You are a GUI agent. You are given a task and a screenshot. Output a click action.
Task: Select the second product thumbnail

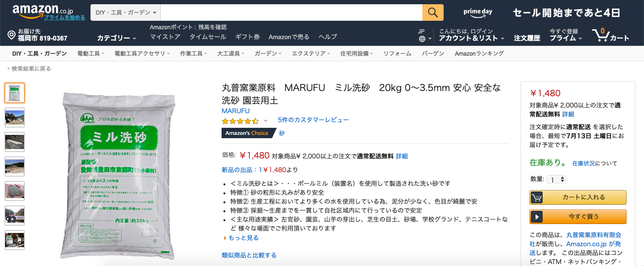click(x=15, y=117)
